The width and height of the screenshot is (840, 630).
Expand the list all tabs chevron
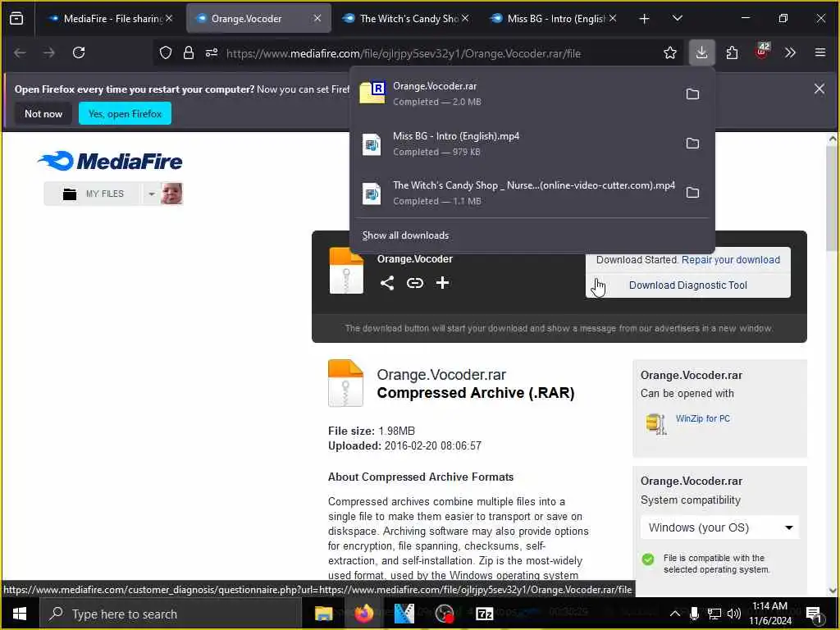(677, 19)
